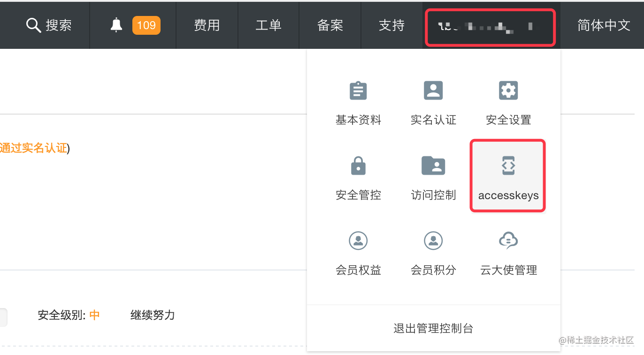The height and width of the screenshot is (355, 644).
Task: Click the 实名认证 person badge icon
Action: point(433,90)
